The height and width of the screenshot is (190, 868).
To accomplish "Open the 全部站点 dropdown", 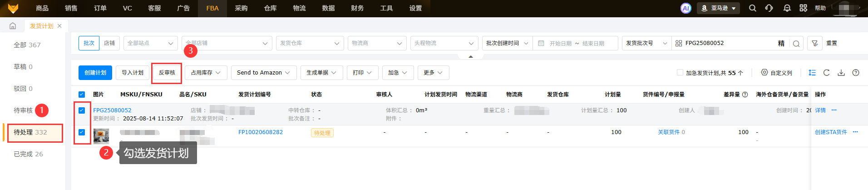I will point(151,43).
